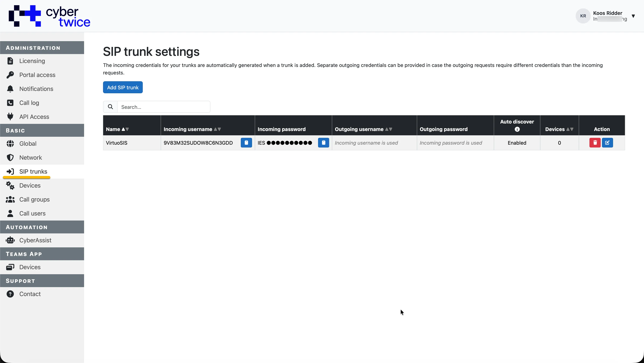
Task: Expand the Koos Ridder user dropdown
Action: 633,16
